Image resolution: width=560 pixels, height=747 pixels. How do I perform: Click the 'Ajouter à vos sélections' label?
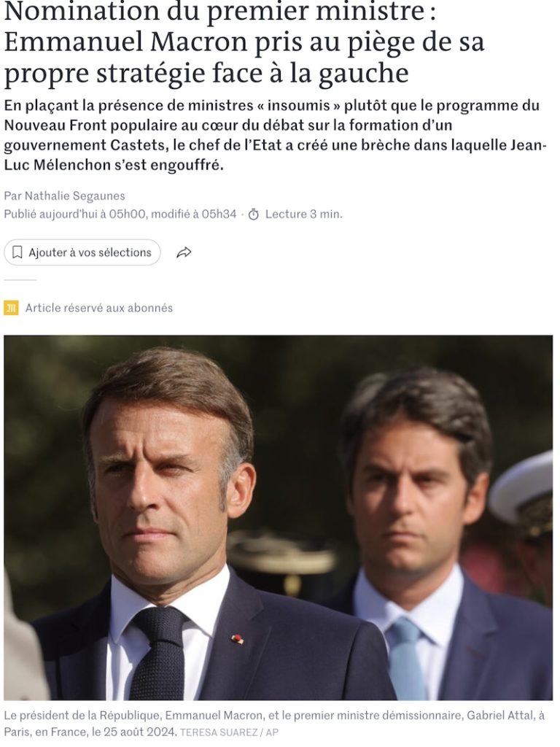point(90,252)
